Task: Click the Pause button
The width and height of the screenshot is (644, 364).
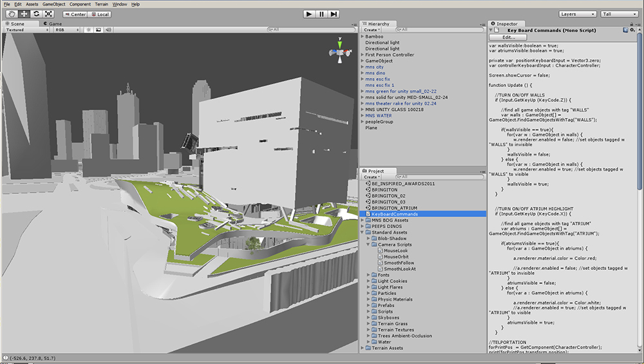Action: pos(321,14)
